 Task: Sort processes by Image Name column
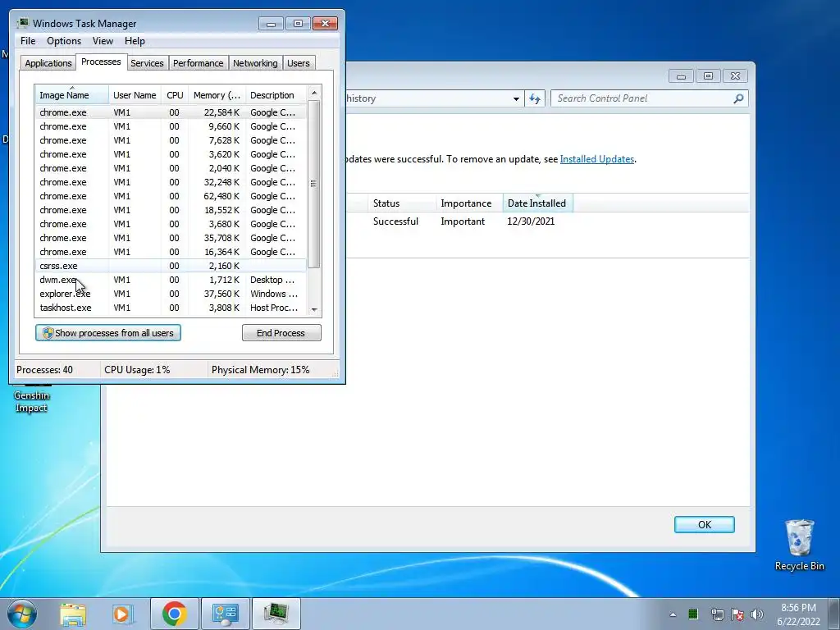point(72,95)
